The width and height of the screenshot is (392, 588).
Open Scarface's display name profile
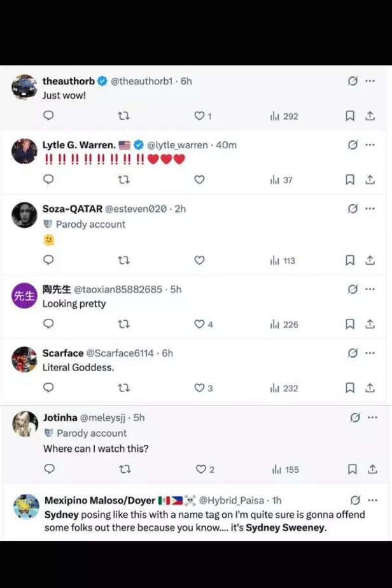(x=63, y=353)
